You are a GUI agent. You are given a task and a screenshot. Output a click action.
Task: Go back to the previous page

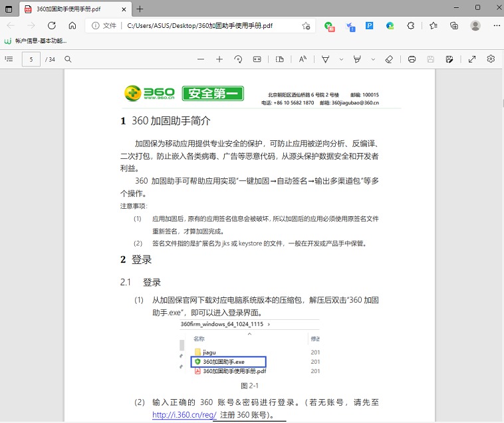[11, 26]
